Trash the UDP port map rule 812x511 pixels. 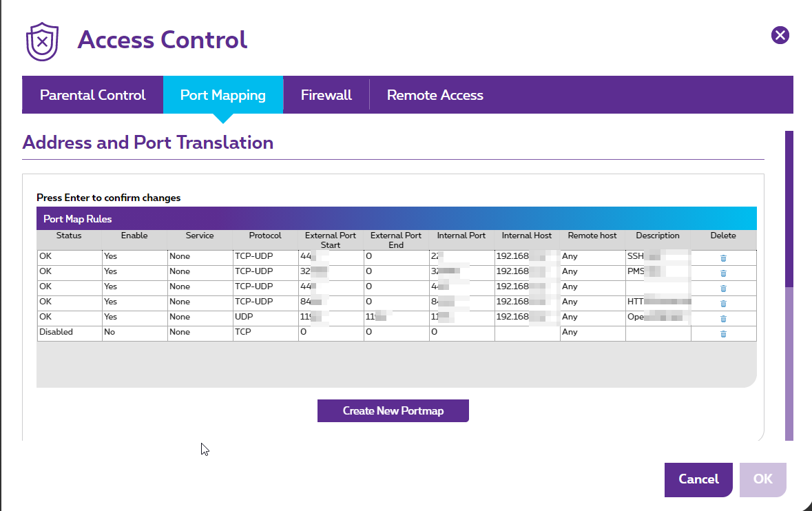pyautogui.click(x=723, y=318)
